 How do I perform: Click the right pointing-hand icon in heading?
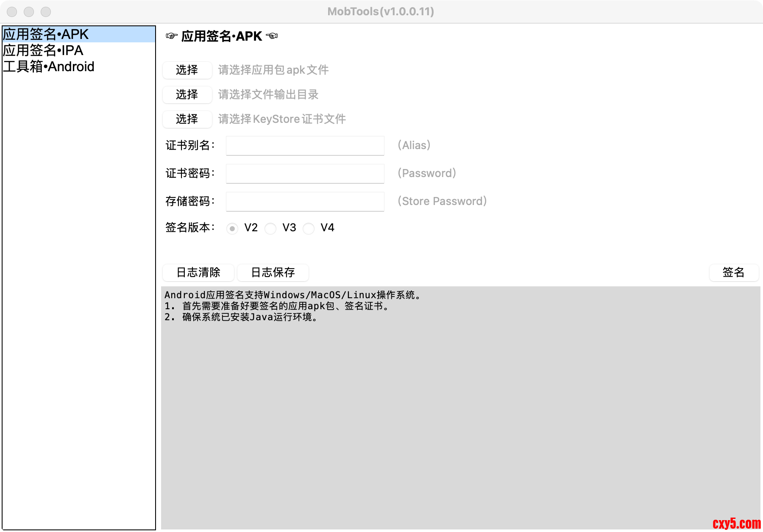(x=272, y=36)
